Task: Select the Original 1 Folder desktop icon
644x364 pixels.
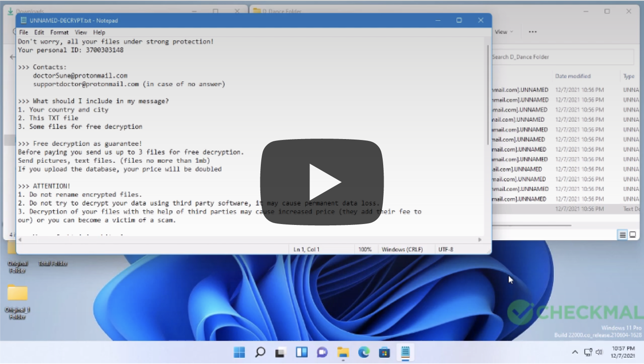Action: 17,301
